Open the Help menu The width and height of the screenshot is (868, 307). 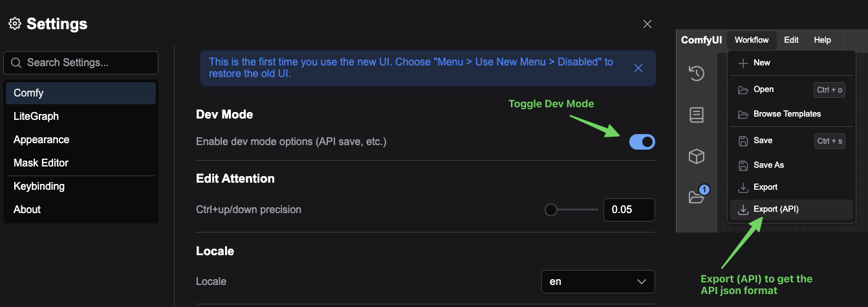click(x=822, y=40)
